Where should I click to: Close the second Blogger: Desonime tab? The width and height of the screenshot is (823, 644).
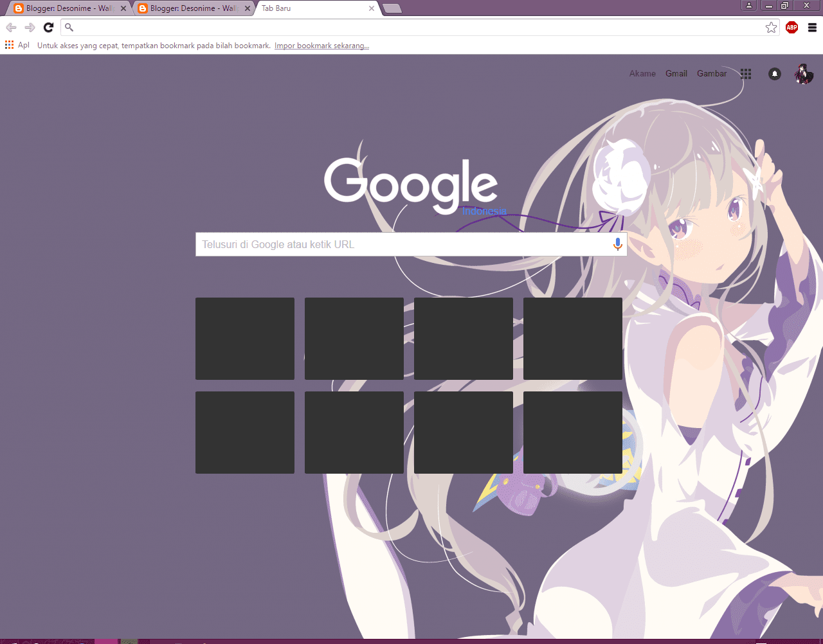(x=248, y=8)
